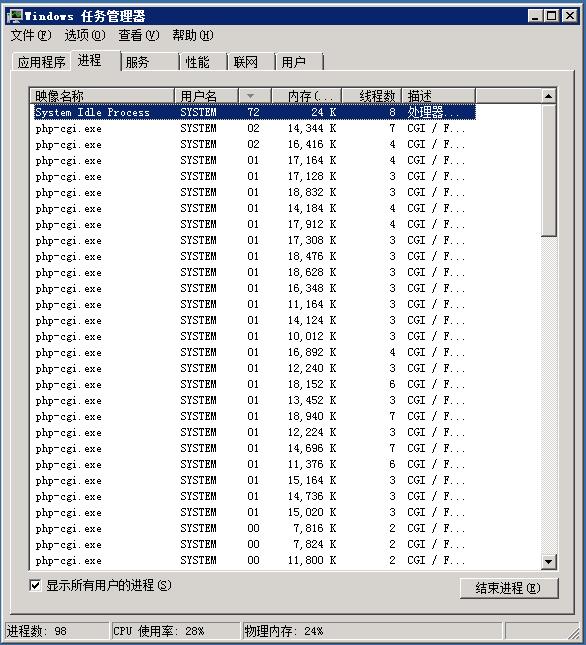The image size is (586, 645).
Task: Sort by 用户名 column header
Action: [206, 96]
